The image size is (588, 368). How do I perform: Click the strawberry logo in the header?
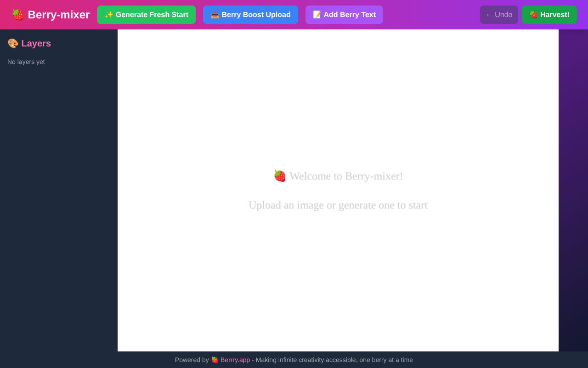pos(18,14)
